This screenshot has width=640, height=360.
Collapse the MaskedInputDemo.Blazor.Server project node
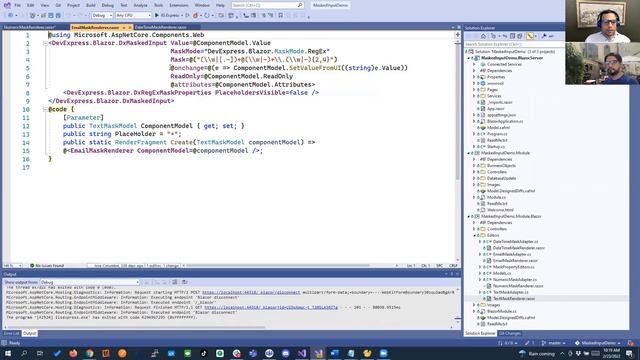tap(469, 58)
